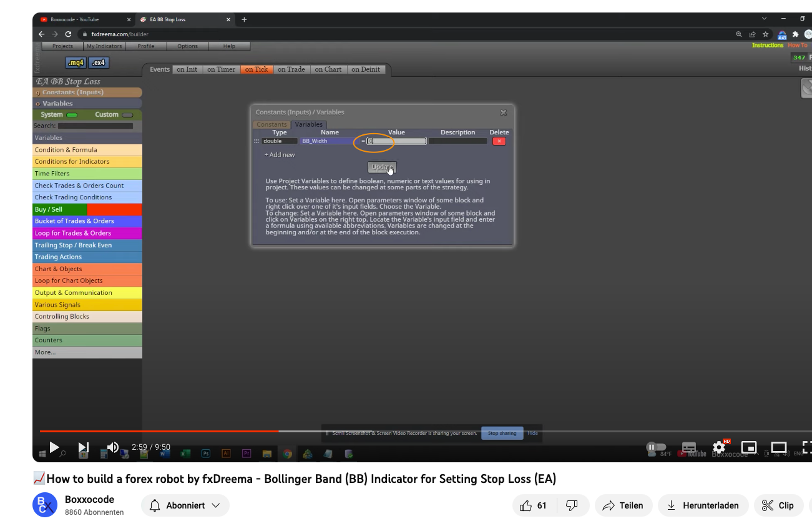Seek on the red video progress bar
Viewport: 812px width, 526px height.
click(x=159, y=431)
